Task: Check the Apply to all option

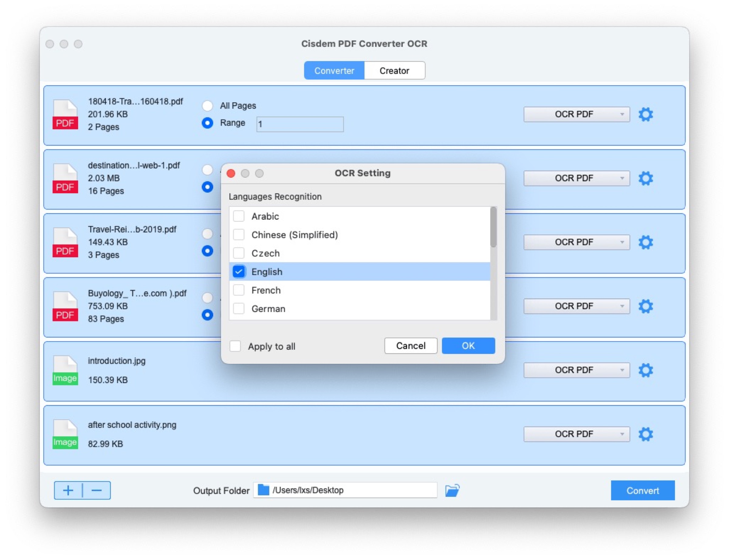Action: 236,346
